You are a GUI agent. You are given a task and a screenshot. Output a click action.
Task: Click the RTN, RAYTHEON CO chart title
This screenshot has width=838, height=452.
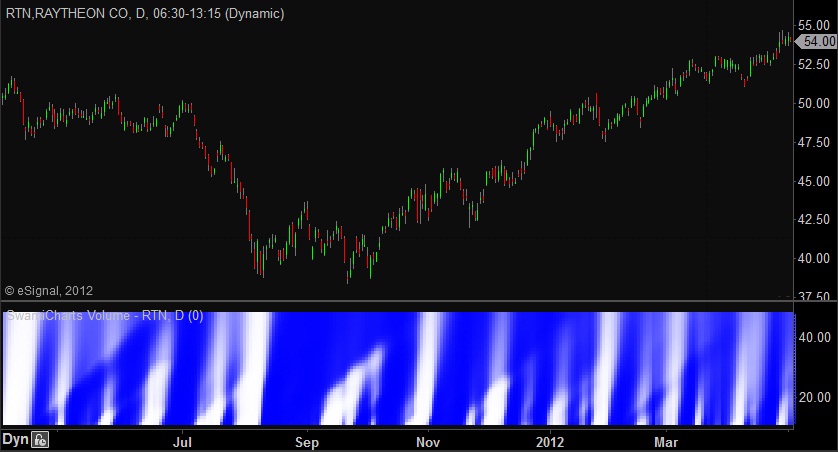tap(145, 13)
